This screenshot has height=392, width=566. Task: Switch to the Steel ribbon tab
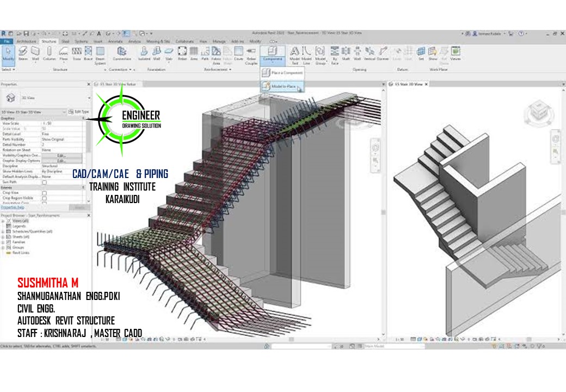click(x=65, y=41)
